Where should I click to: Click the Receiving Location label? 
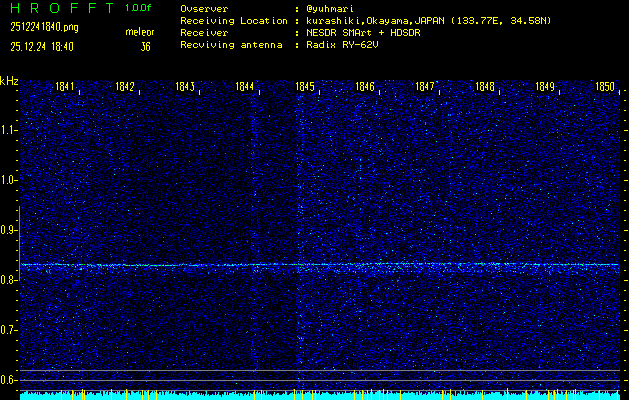pyautogui.click(x=234, y=21)
